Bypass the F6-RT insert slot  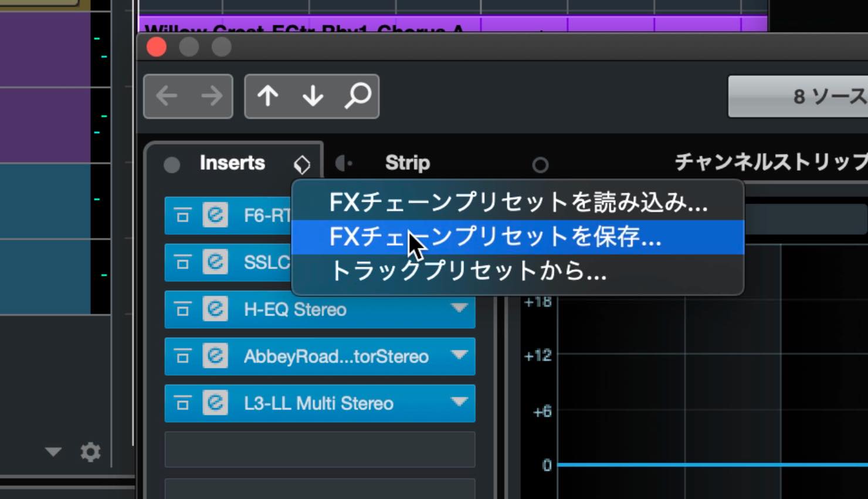point(182,216)
